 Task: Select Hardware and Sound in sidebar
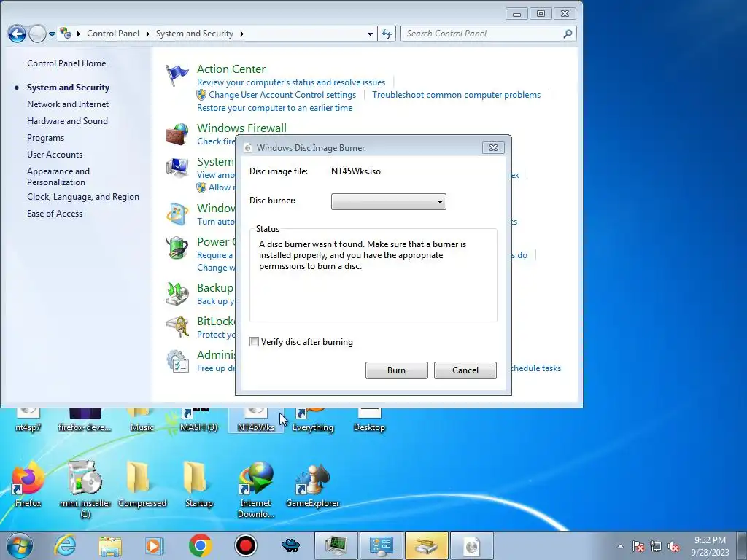click(67, 121)
